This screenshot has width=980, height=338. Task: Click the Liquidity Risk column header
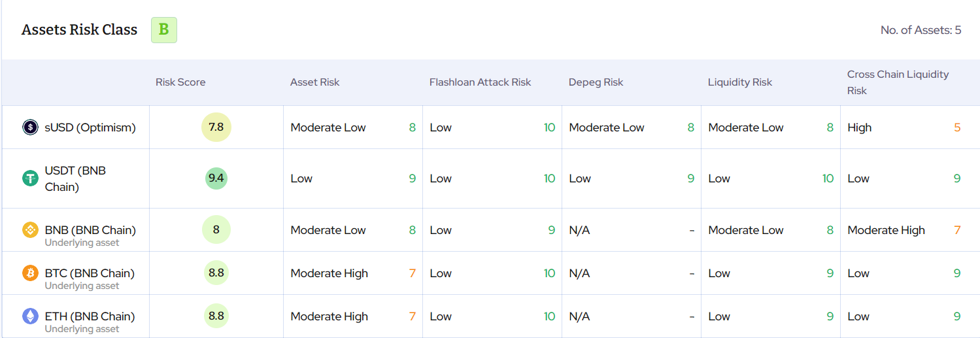point(740,82)
